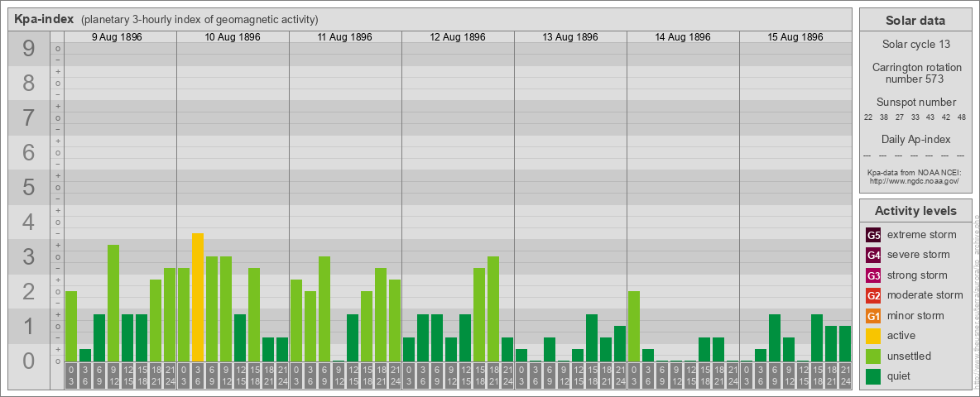
Task: Click the Daily Ap-index label
Action: coord(915,139)
